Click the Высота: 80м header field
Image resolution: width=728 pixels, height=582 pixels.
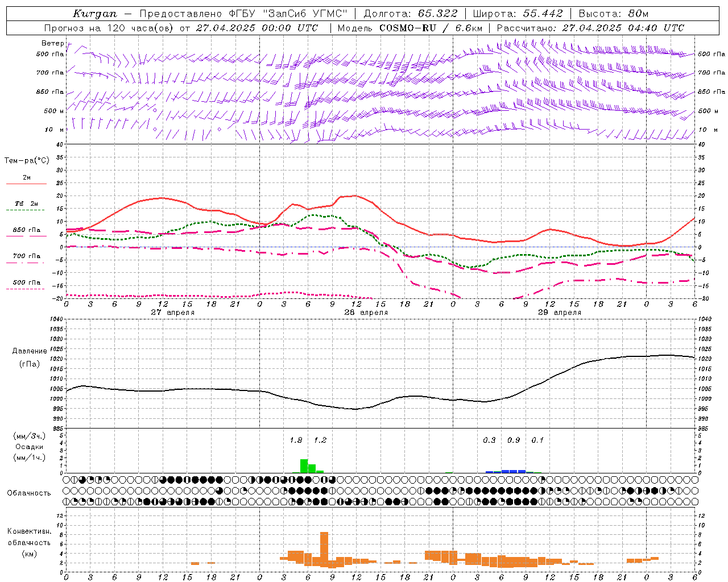click(x=614, y=14)
